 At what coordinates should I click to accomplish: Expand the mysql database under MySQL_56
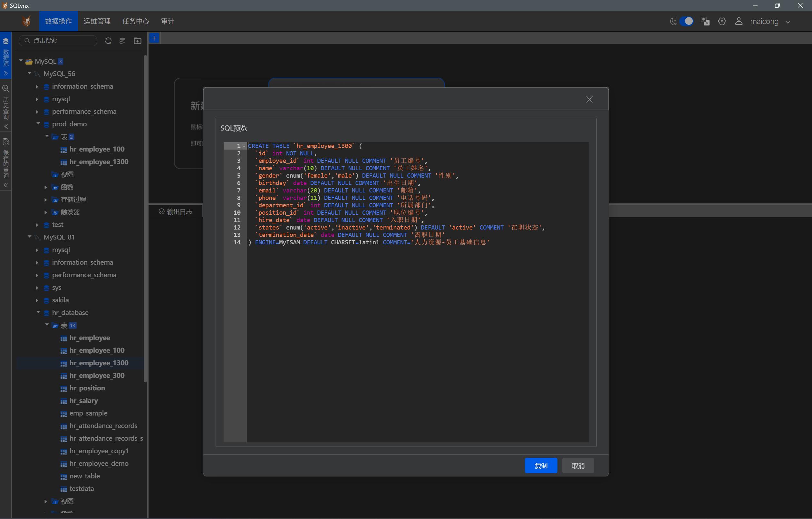[x=37, y=99]
